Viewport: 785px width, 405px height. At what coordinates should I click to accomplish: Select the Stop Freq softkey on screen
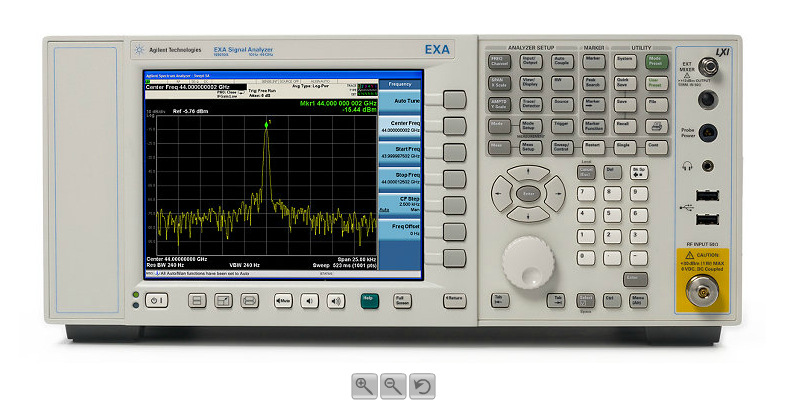[399, 179]
